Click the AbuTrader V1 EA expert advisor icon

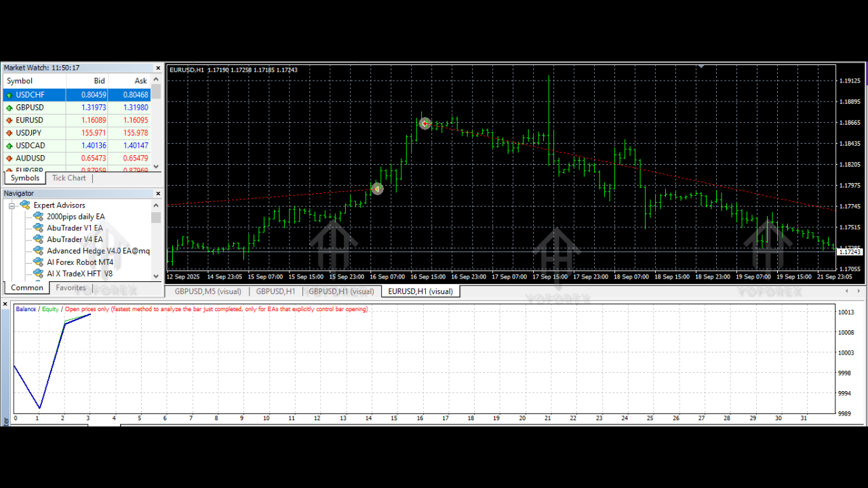(x=38, y=228)
